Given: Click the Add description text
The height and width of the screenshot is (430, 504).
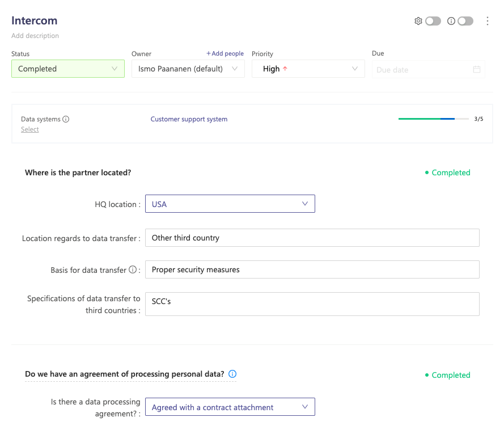Looking at the screenshot, I should [35, 36].
